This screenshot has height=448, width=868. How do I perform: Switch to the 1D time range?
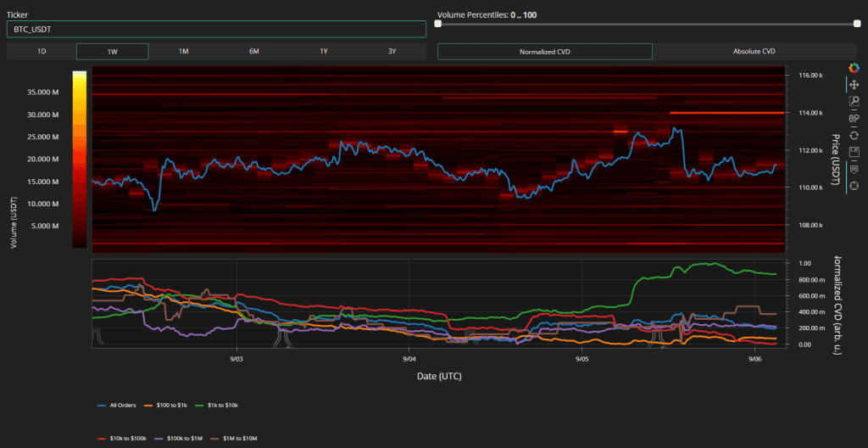tap(42, 52)
